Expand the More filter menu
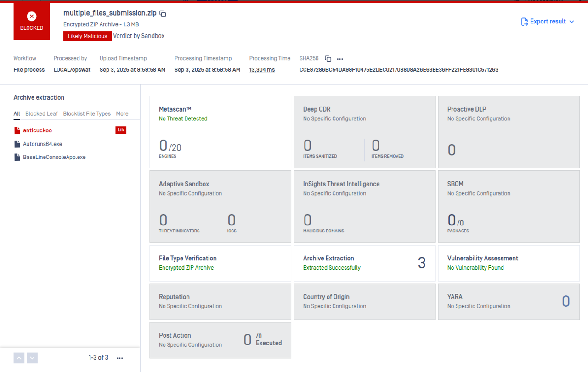This screenshot has width=588, height=372. (x=122, y=114)
